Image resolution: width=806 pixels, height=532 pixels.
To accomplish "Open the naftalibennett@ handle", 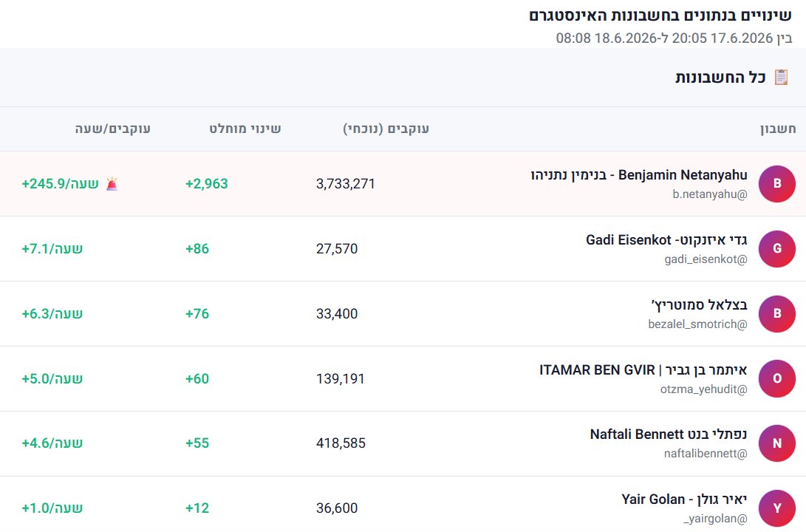I will (x=706, y=454).
